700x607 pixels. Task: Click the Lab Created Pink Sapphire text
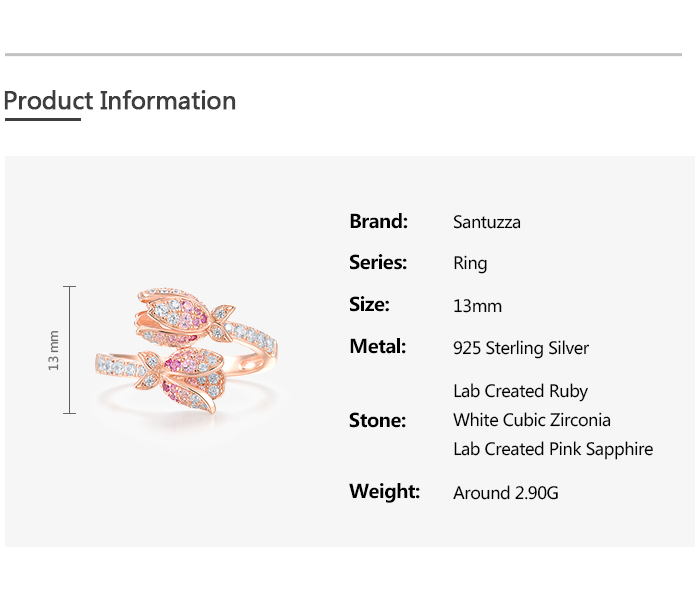pyautogui.click(x=552, y=449)
